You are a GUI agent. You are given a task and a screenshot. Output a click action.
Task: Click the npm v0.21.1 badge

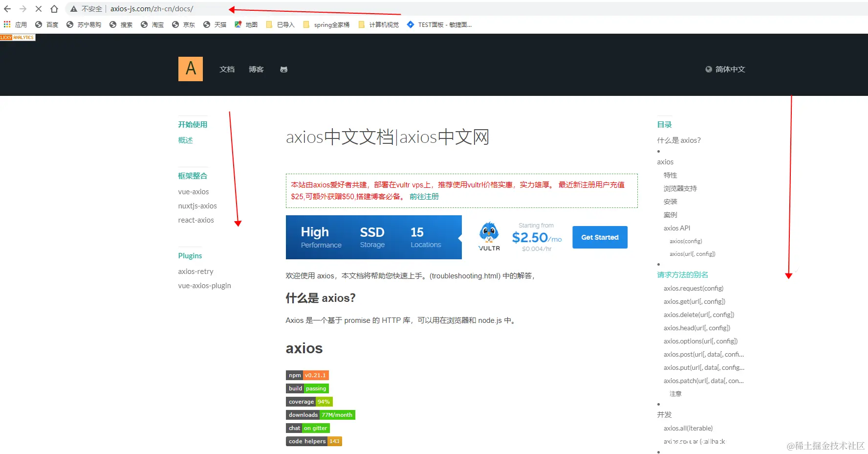click(x=307, y=375)
